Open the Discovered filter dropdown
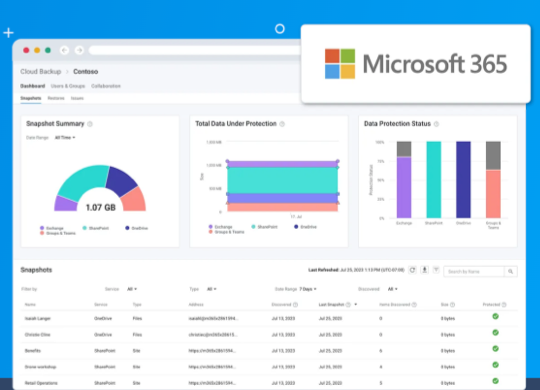Image resolution: width=540 pixels, height=390 pixels. (x=393, y=289)
